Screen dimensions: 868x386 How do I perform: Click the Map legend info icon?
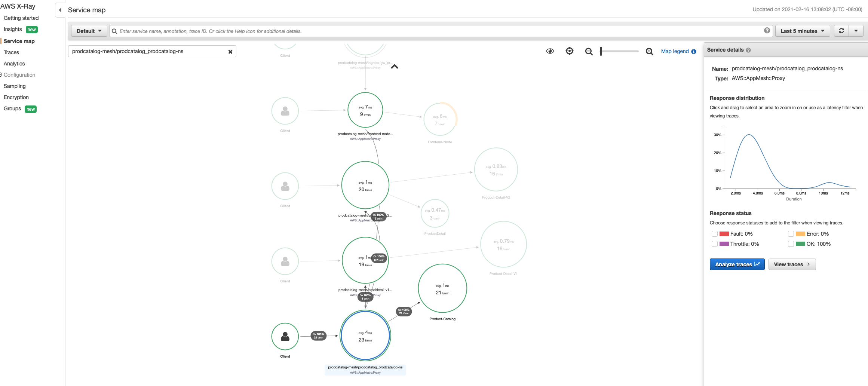(694, 52)
